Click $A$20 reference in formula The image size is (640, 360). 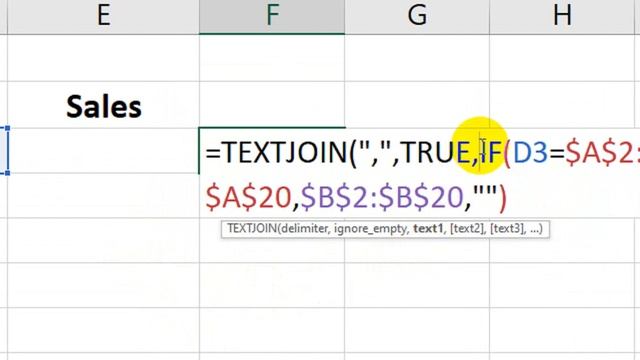248,197
